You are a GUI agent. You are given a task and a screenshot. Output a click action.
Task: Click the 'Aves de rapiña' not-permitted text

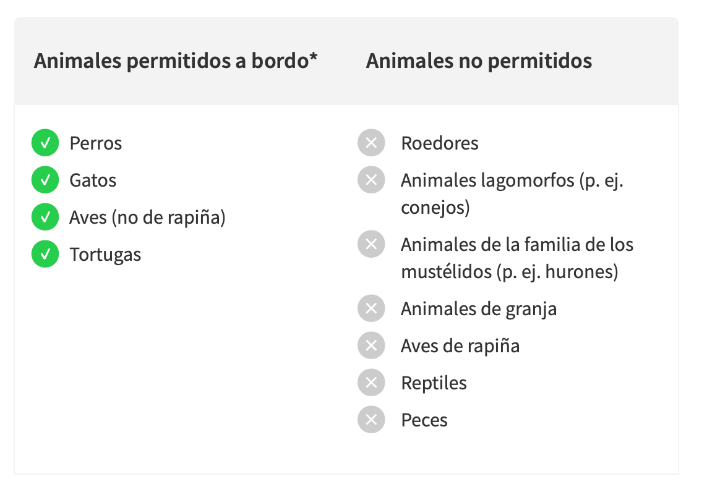[x=460, y=346]
